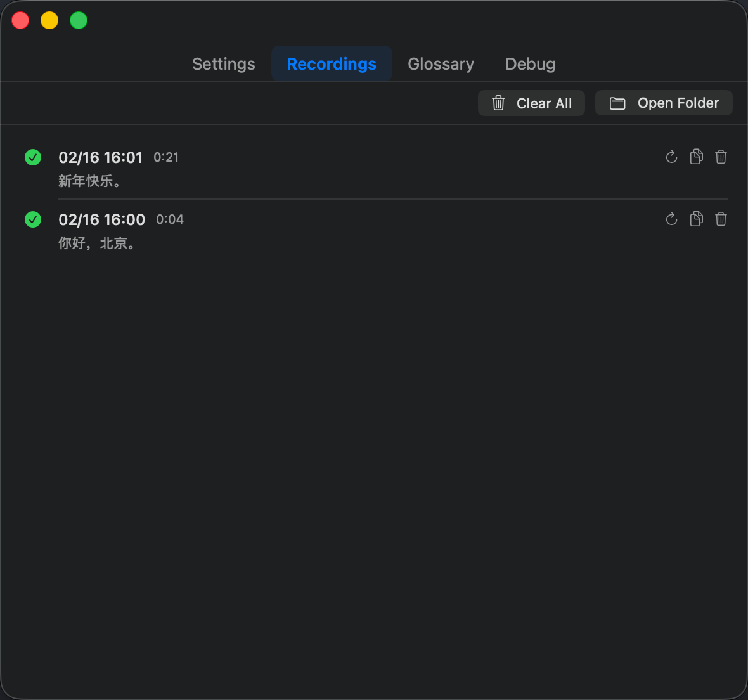Screen dimensions: 748x700
Task: Copy the 16:00 recording transcript
Action: coord(696,219)
